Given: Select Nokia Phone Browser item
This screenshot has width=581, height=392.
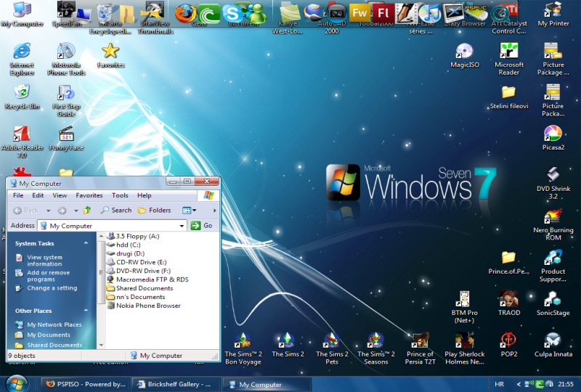Looking at the screenshot, I should click(143, 306).
